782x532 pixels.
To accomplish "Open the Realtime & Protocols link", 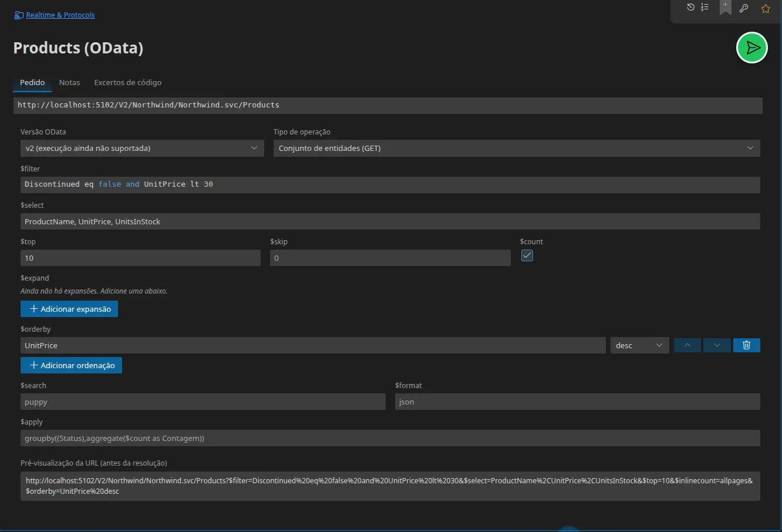I will [x=60, y=15].
